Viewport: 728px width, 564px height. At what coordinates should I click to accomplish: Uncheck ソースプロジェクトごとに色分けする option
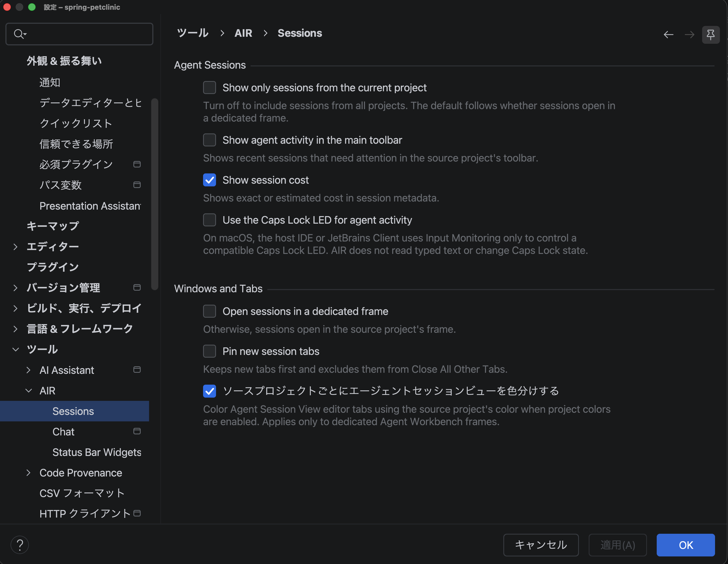[209, 391]
